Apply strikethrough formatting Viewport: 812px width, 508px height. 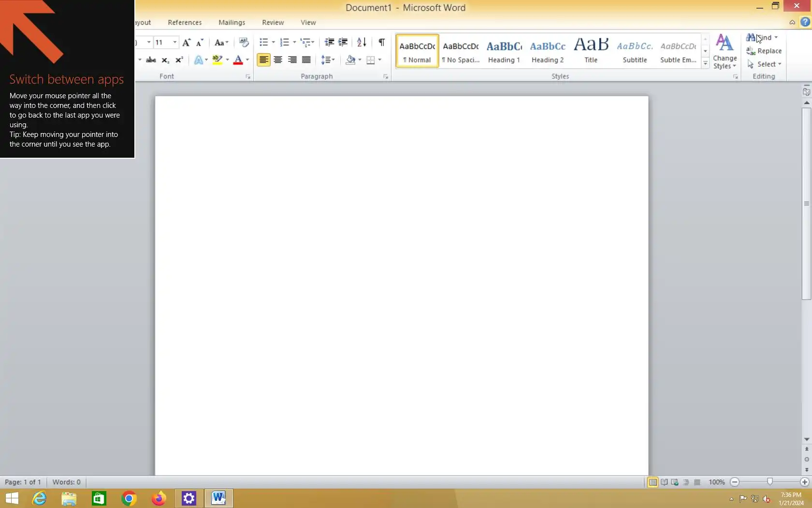coord(151,60)
